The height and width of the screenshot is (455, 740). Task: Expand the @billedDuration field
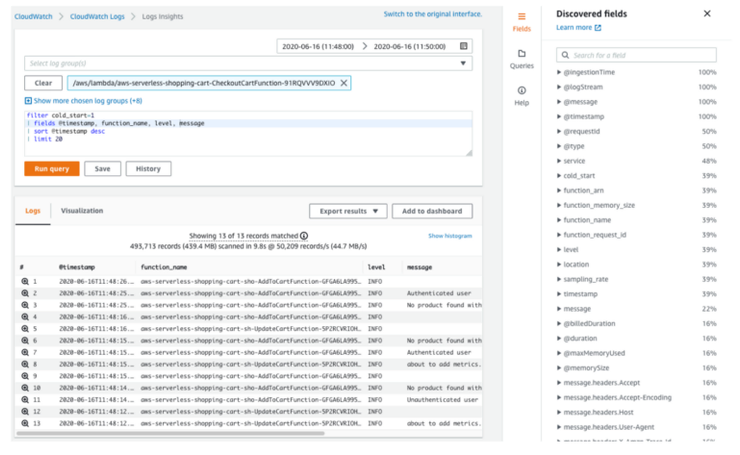[559, 323]
